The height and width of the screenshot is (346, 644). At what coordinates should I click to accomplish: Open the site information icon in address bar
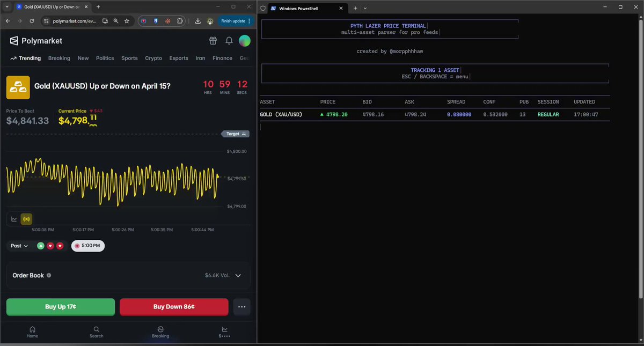tap(46, 21)
